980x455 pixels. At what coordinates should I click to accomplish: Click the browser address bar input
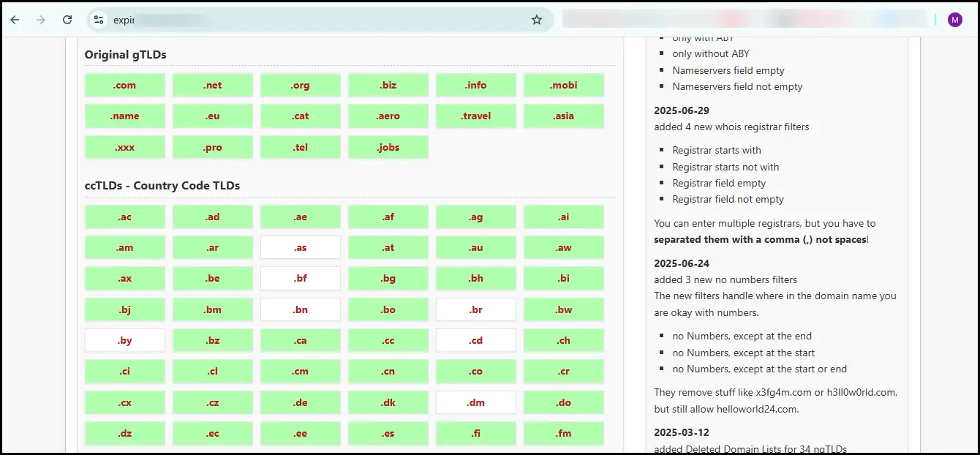click(x=293, y=20)
